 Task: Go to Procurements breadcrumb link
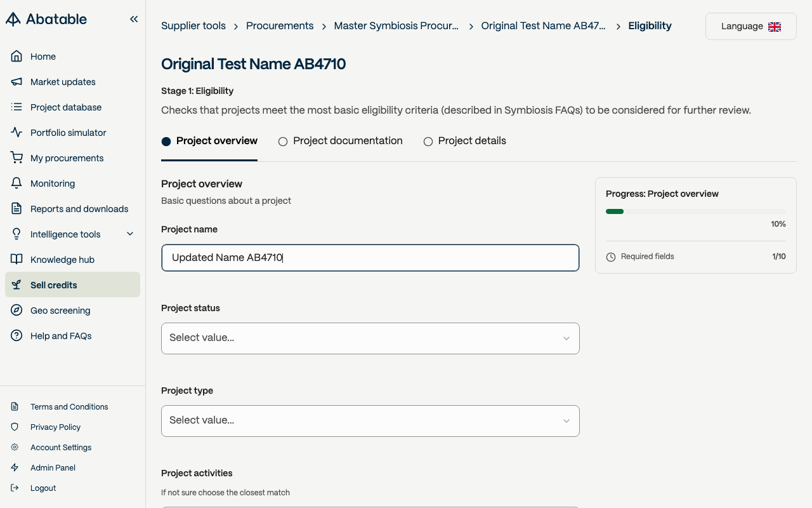coord(280,26)
